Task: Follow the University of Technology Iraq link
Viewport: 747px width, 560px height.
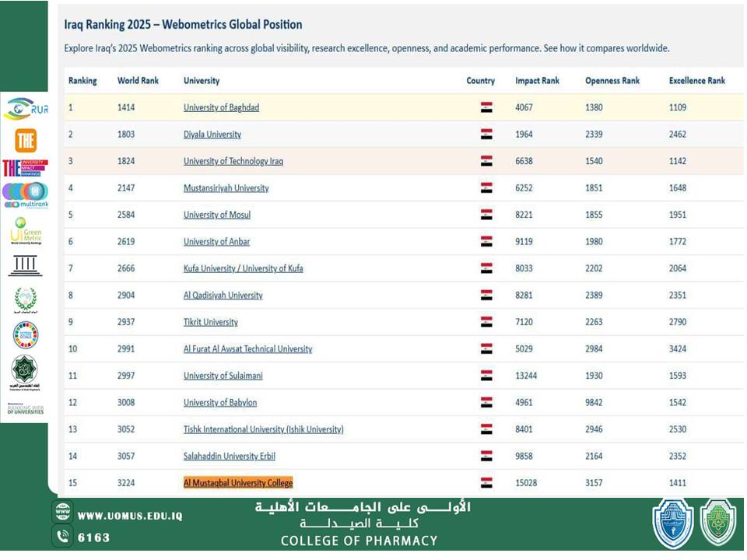Action: tap(233, 161)
